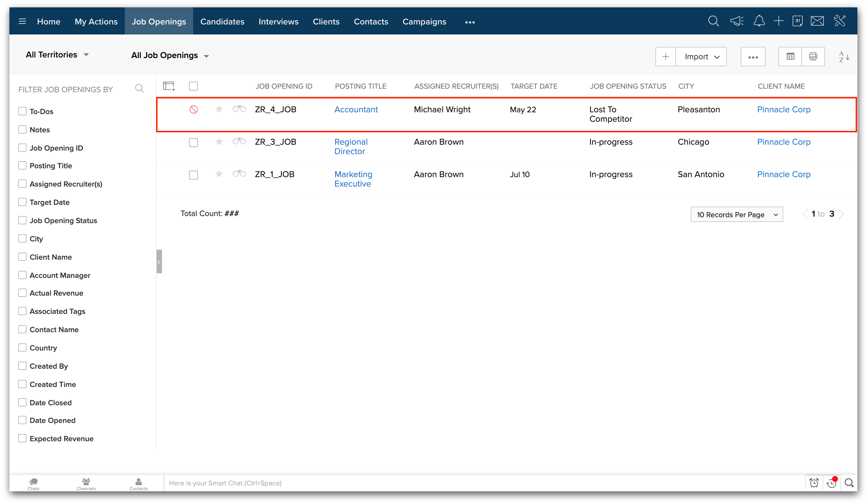Open the 10 Records Per Page selector
This screenshot has width=868, height=504.
[736, 215]
